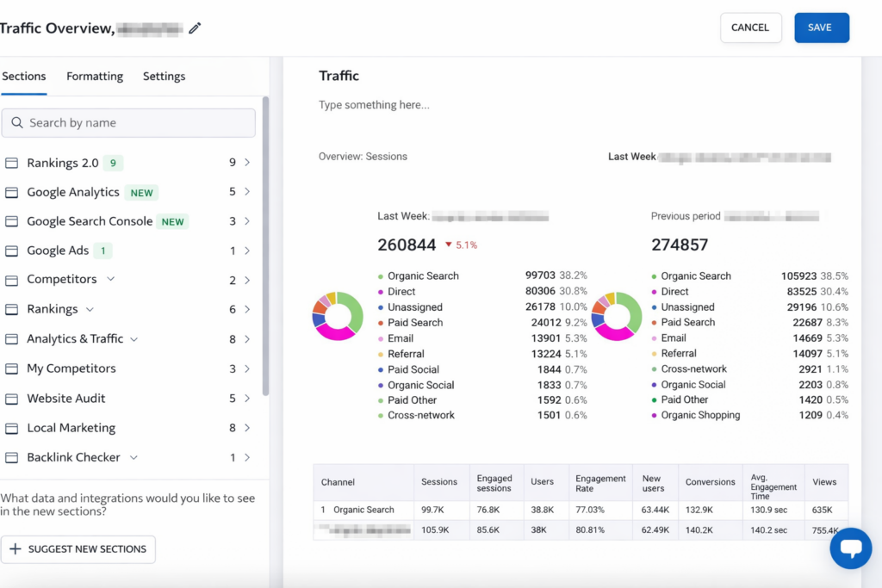
Task: Click the 274857 previous period total
Action: (680, 245)
